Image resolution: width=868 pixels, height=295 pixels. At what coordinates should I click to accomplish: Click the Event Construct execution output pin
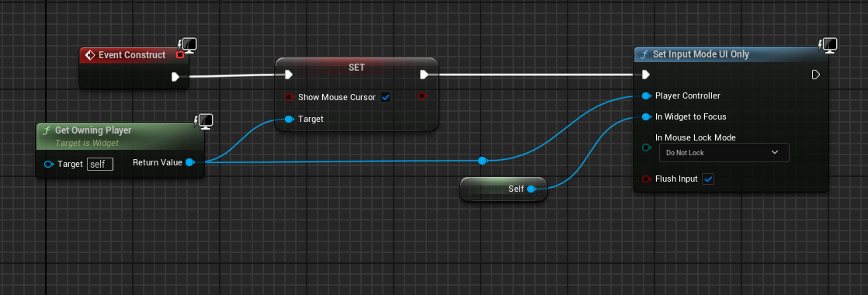(x=175, y=76)
